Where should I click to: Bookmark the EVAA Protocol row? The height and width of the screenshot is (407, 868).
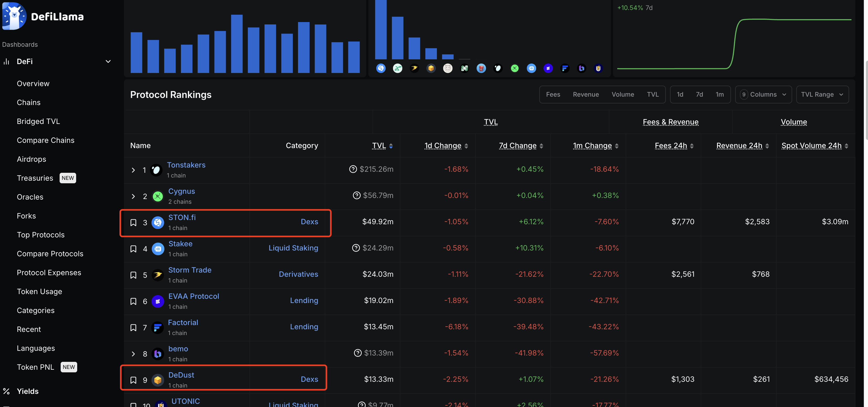[x=133, y=301]
